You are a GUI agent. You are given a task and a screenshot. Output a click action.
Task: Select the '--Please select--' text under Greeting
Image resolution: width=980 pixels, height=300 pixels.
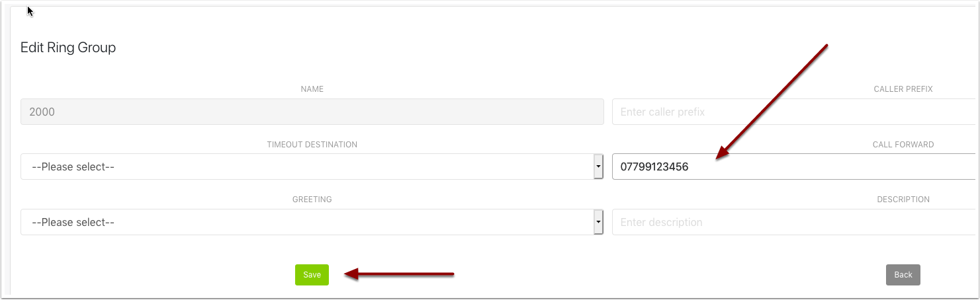click(73, 223)
